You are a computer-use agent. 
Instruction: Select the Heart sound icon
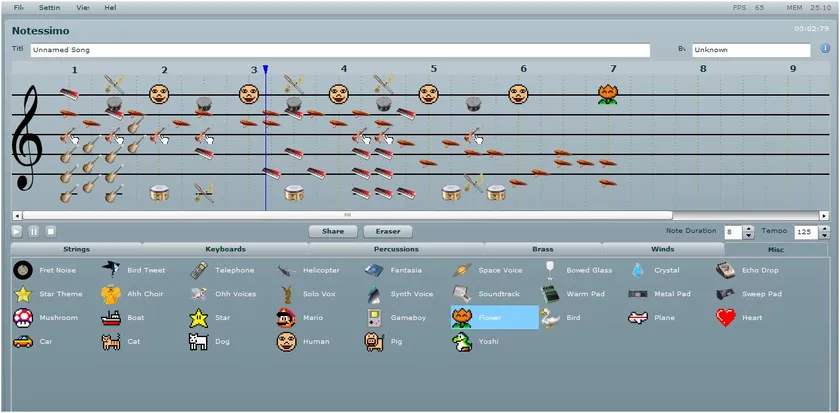726,318
